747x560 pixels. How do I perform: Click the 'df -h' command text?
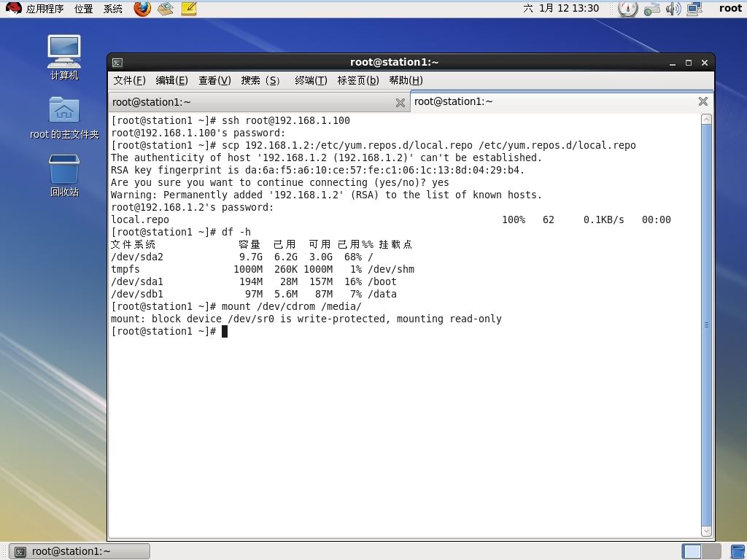click(236, 233)
